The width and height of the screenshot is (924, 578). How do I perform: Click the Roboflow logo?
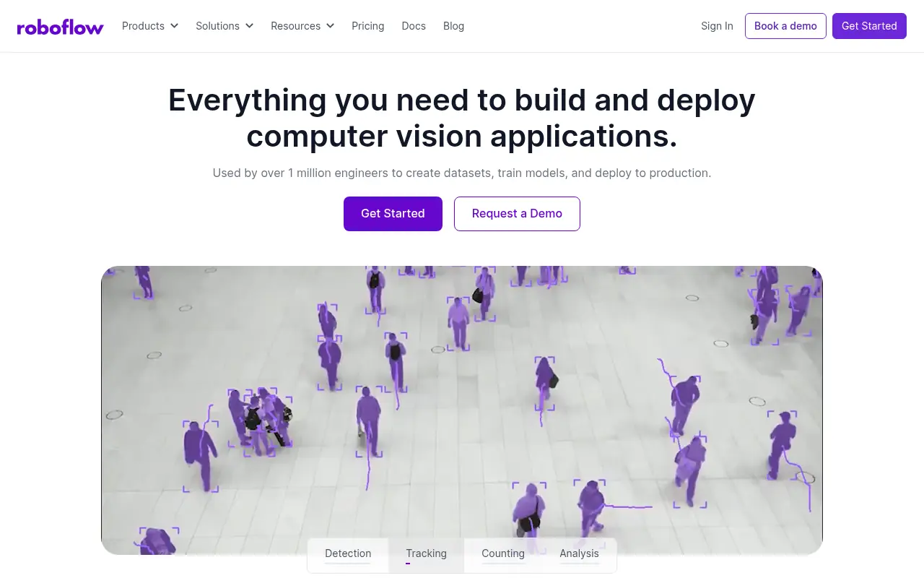(60, 26)
